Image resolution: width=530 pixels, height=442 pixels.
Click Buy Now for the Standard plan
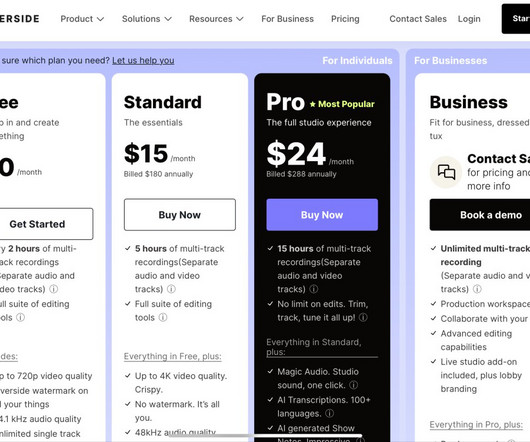point(180,215)
